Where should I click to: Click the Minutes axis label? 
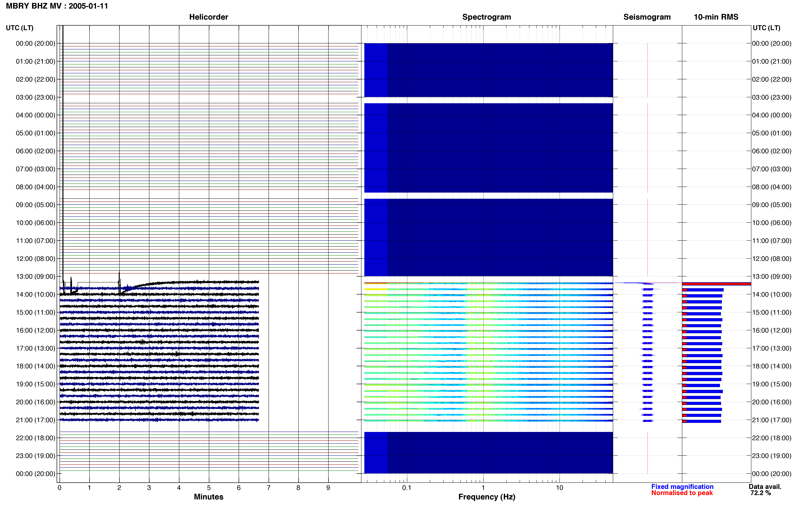tap(209, 497)
